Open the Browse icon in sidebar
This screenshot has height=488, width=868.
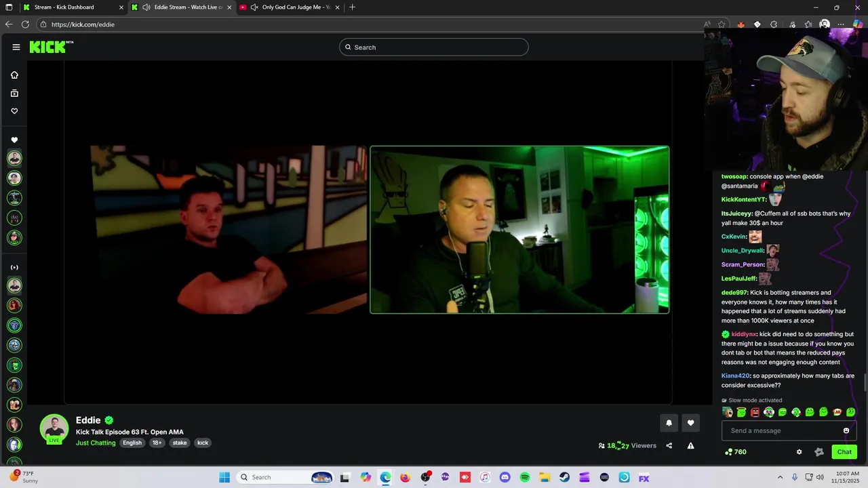coord(14,94)
